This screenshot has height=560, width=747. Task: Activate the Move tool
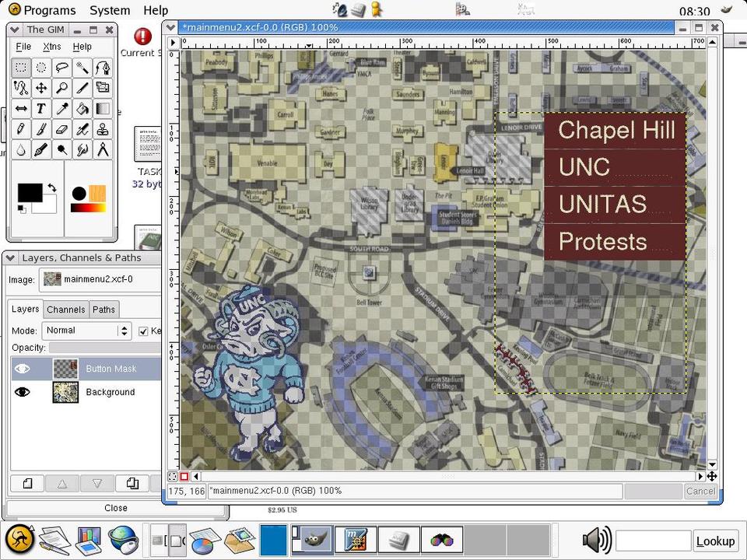coord(41,88)
